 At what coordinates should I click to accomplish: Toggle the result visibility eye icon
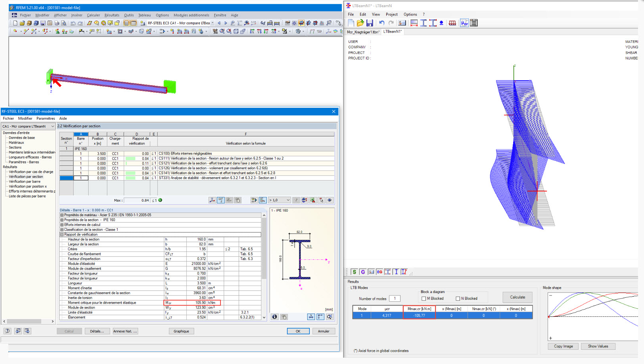329,200
